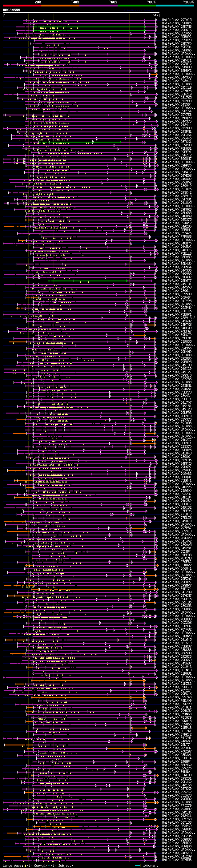Click the cyan ~100% identity legend segment
The image size is (197, 868).
click(175, 6)
